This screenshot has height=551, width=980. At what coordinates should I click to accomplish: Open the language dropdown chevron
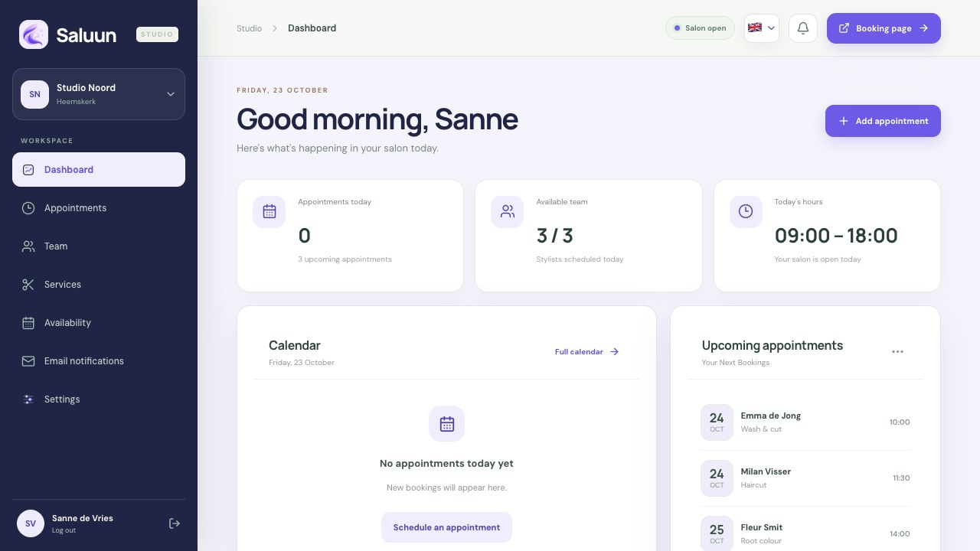(x=772, y=28)
